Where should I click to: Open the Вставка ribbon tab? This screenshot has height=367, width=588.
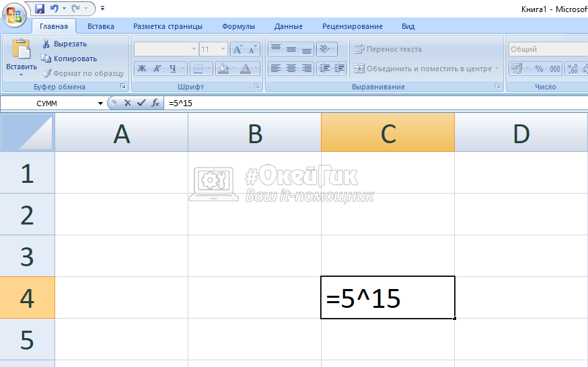pyautogui.click(x=100, y=26)
